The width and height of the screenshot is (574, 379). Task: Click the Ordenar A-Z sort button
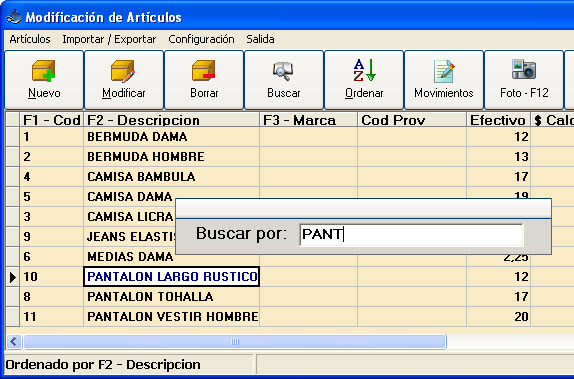364,80
